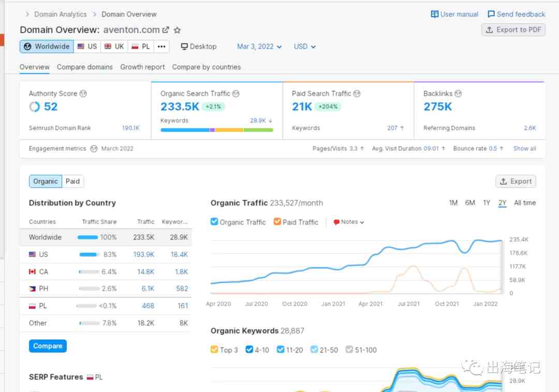
Task: Click the Authority Score ring icon
Action: click(35, 107)
